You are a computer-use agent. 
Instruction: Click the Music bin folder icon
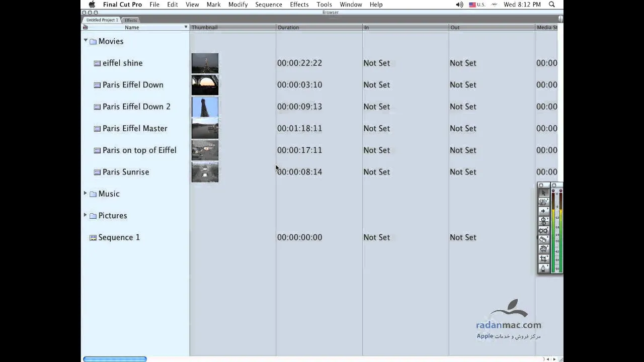point(93,194)
